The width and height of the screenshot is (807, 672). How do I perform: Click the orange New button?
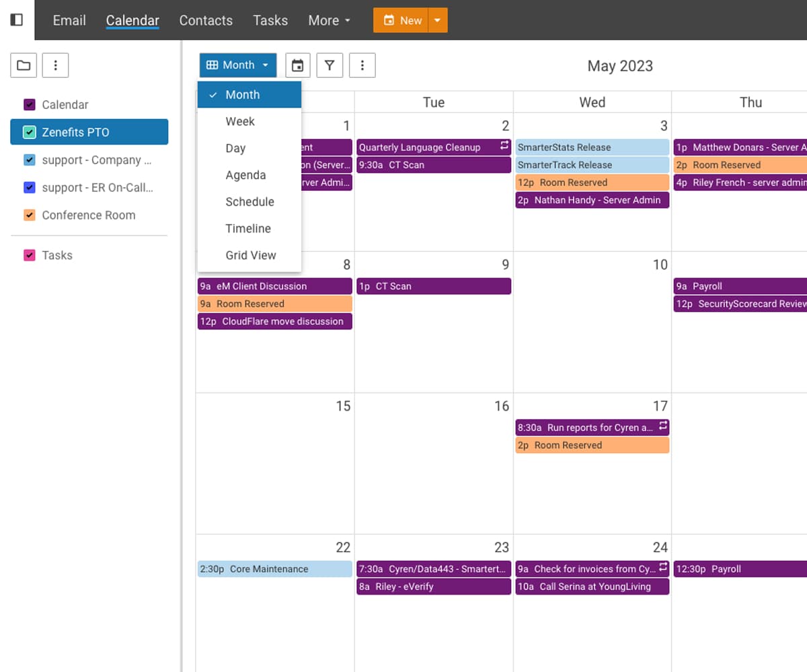pyautogui.click(x=401, y=20)
